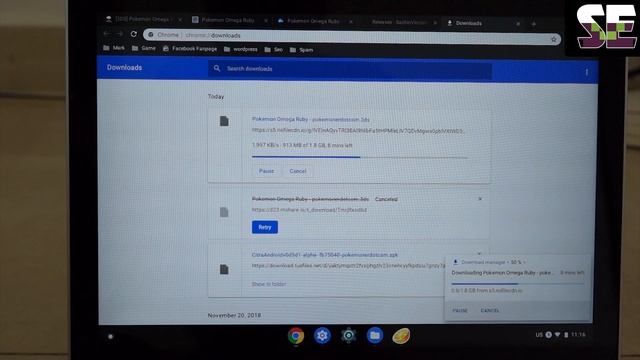Open the Seo bookmarks folder
Image resolution: width=640 pixels, height=360 pixels.
[x=273, y=49]
